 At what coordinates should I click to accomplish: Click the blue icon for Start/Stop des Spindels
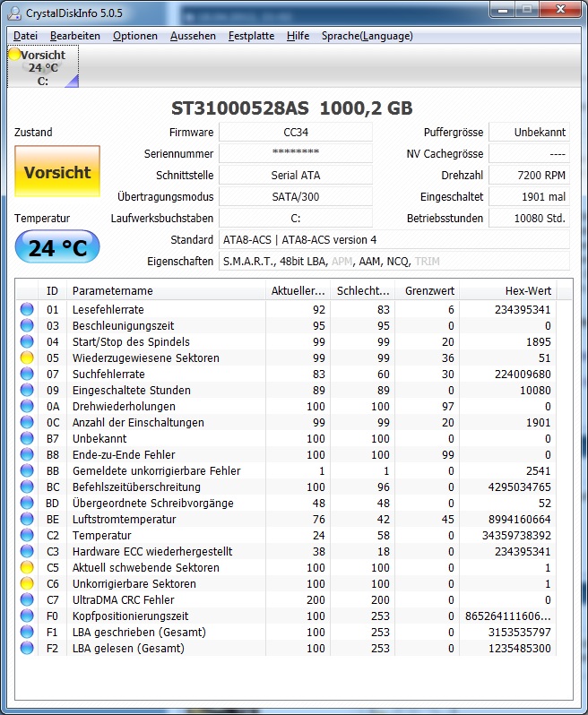click(27, 341)
